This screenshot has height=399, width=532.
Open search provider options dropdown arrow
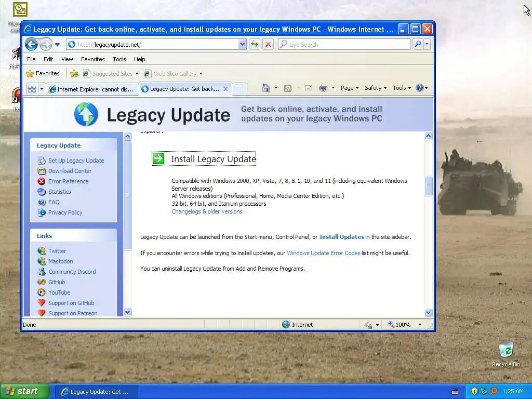pyautogui.click(x=427, y=45)
